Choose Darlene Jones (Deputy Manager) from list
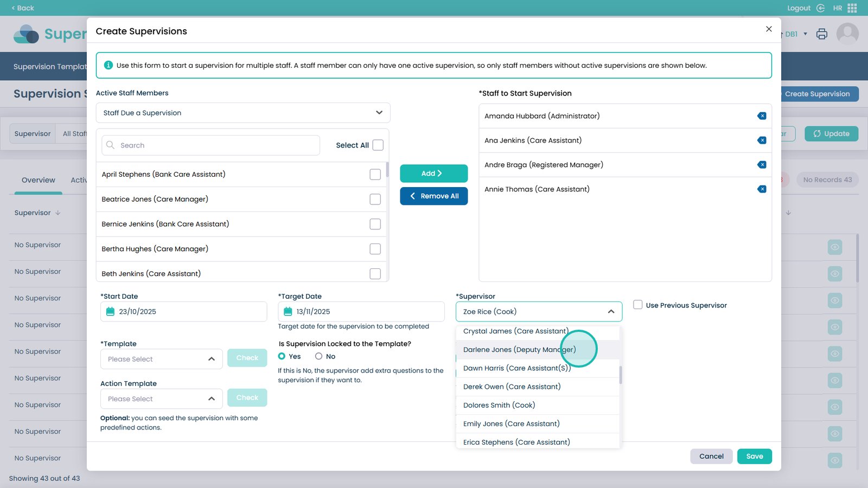 coord(519,350)
